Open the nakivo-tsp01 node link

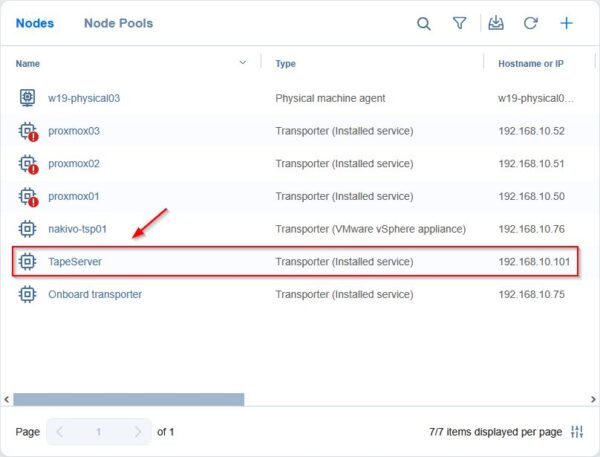tap(77, 229)
